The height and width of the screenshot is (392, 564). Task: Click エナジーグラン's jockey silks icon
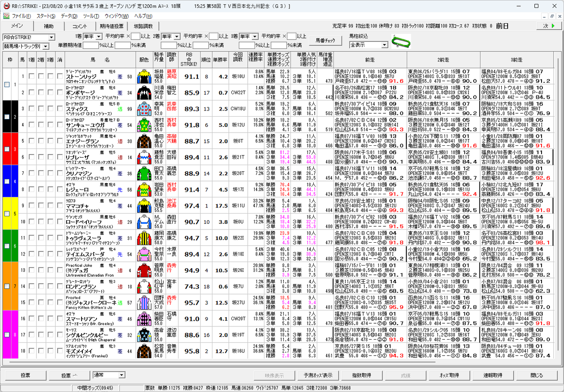[x=144, y=141]
